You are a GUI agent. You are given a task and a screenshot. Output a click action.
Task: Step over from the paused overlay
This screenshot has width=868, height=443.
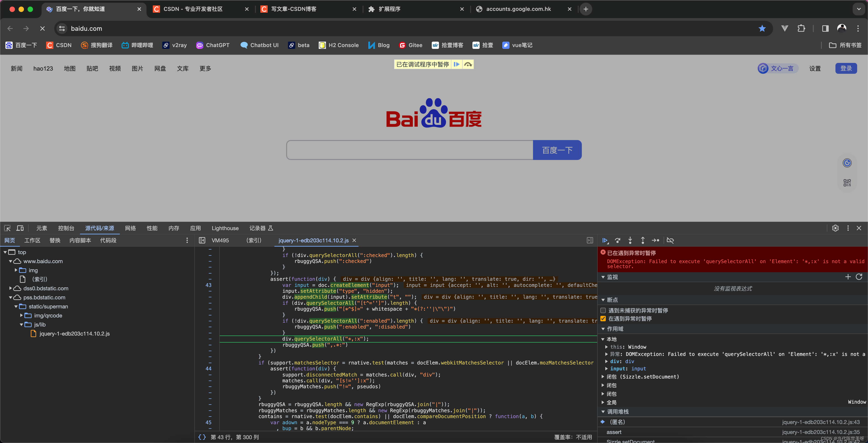pyautogui.click(x=468, y=64)
